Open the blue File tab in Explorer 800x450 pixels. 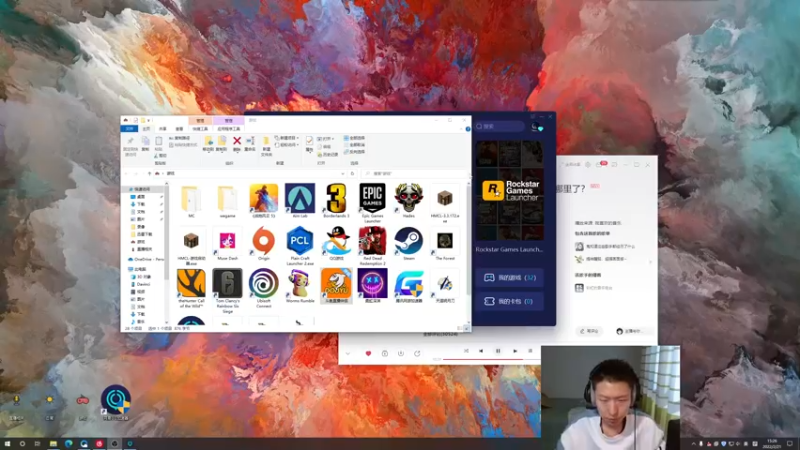130,129
